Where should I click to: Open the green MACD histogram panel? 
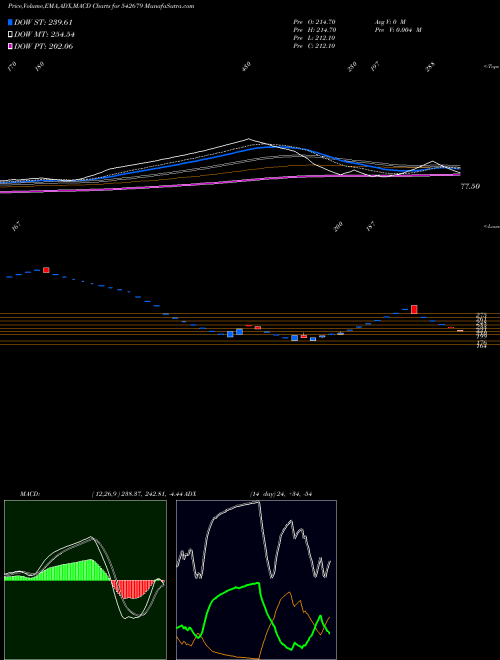[85, 580]
